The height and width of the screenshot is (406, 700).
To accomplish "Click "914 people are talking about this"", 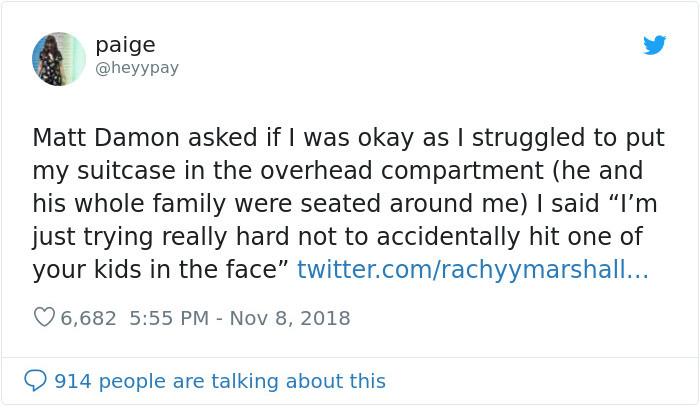I will pos(220,381).
